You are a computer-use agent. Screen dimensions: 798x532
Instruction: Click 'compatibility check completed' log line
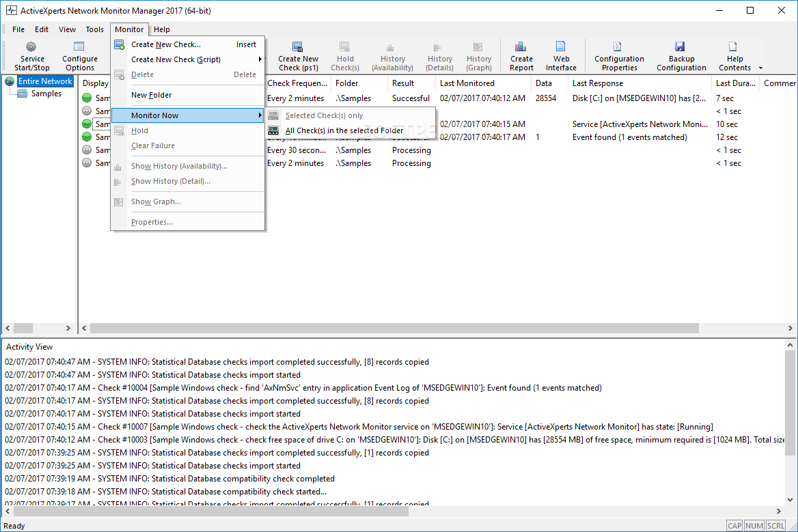point(169,479)
